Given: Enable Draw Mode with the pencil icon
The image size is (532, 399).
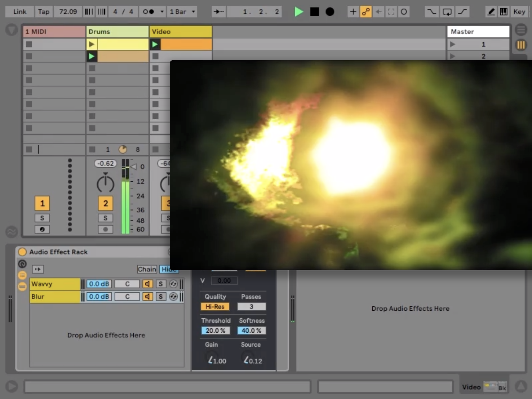Looking at the screenshot, I should (491, 12).
